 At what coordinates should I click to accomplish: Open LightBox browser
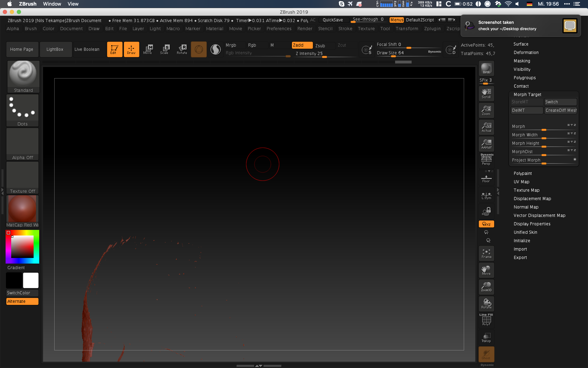(56, 49)
